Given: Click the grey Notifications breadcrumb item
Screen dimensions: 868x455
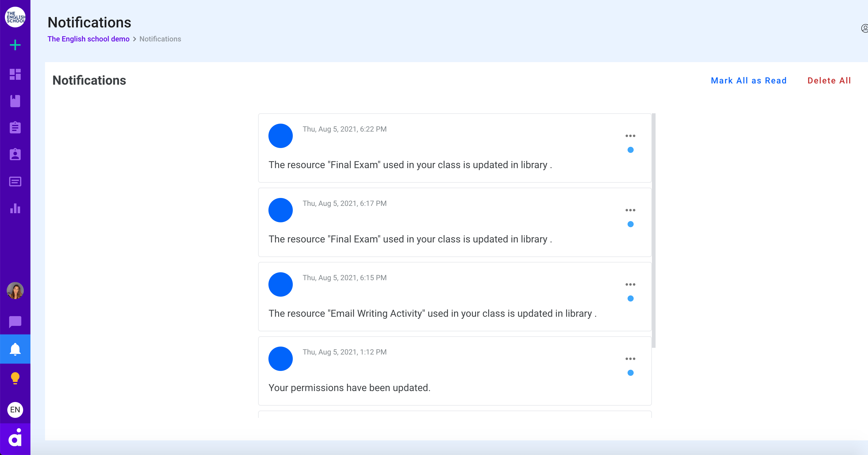Looking at the screenshot, I should (x=160, y=39).
